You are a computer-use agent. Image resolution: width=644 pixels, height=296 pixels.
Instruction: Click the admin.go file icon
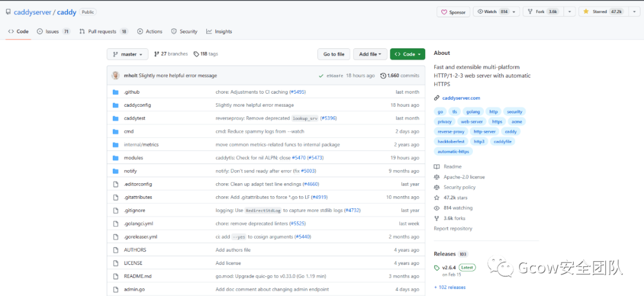pos(116,289)
